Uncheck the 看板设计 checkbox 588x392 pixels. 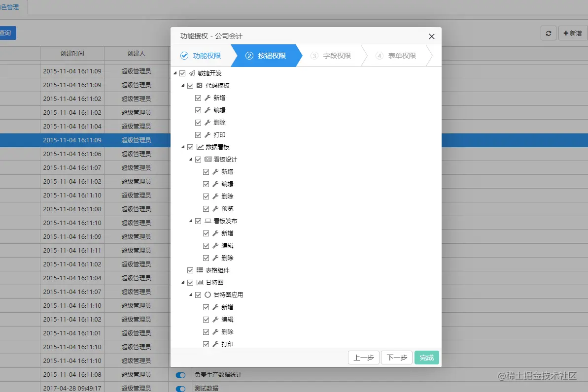[198, 160]
